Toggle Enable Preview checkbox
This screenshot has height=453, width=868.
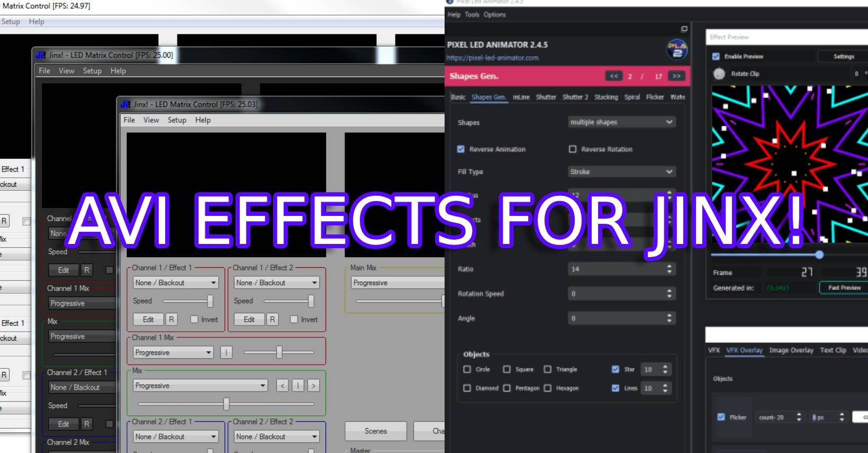[716, 56]
